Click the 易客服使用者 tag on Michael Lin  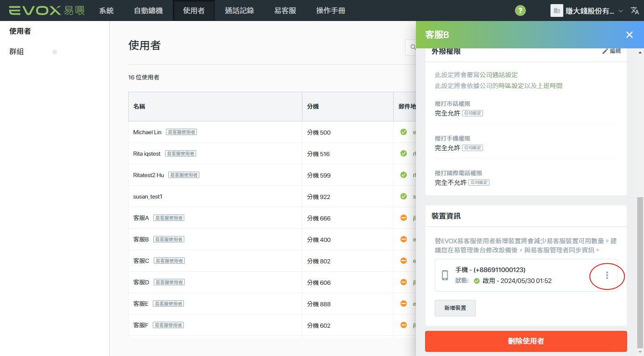click(x=182, y=132)
